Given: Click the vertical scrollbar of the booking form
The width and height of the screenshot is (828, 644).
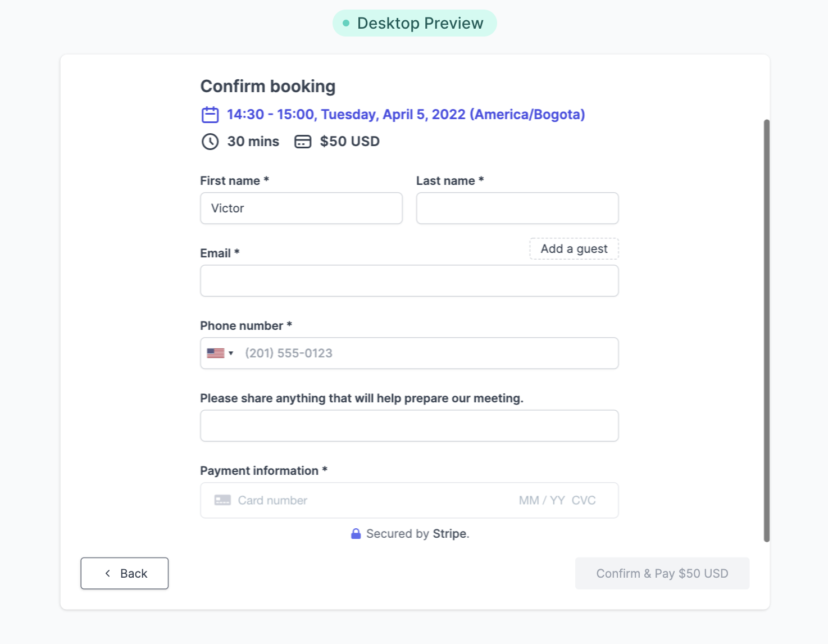Looking at the screenshot, I should tap(767, 330).
